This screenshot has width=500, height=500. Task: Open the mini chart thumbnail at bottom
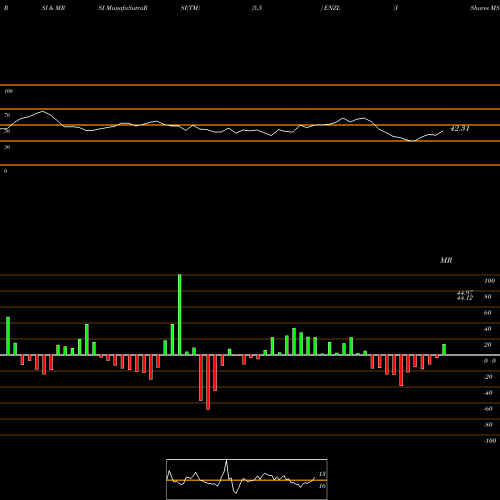click(x=247, y=479)
